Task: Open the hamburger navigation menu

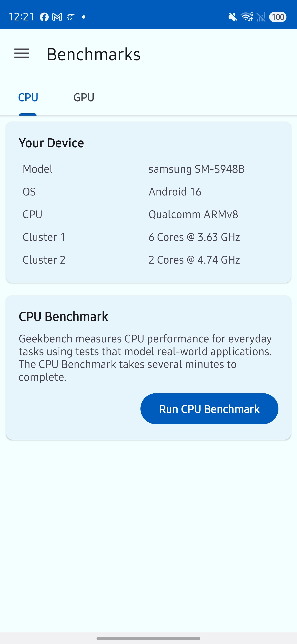Action: click(22, 54)
